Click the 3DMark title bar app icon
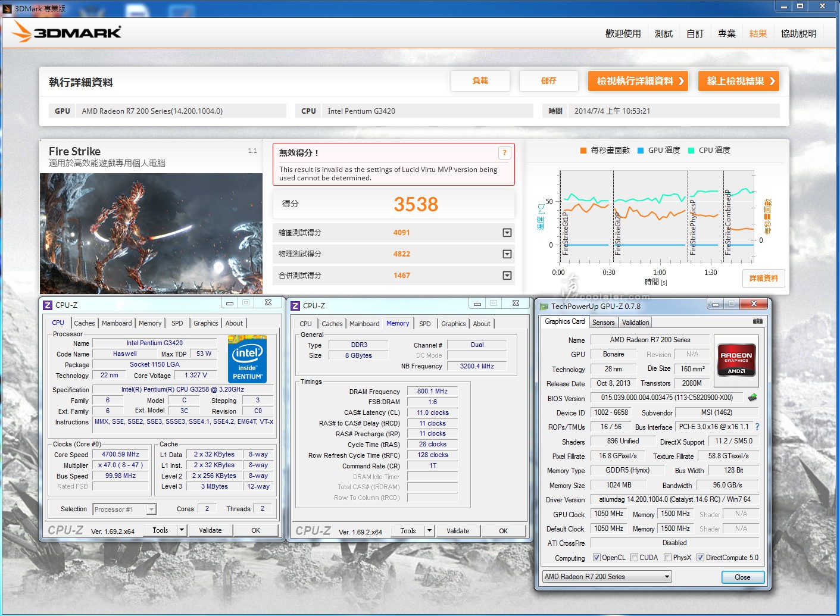The width and height of the screenshot is (840, 616). click(x=7, y=8)
